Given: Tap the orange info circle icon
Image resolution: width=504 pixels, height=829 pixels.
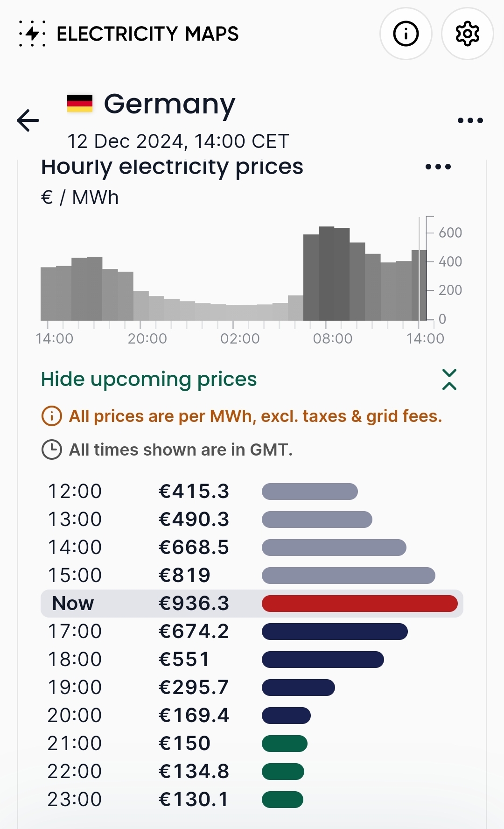Looking at the screenshot, I should 52,416.
